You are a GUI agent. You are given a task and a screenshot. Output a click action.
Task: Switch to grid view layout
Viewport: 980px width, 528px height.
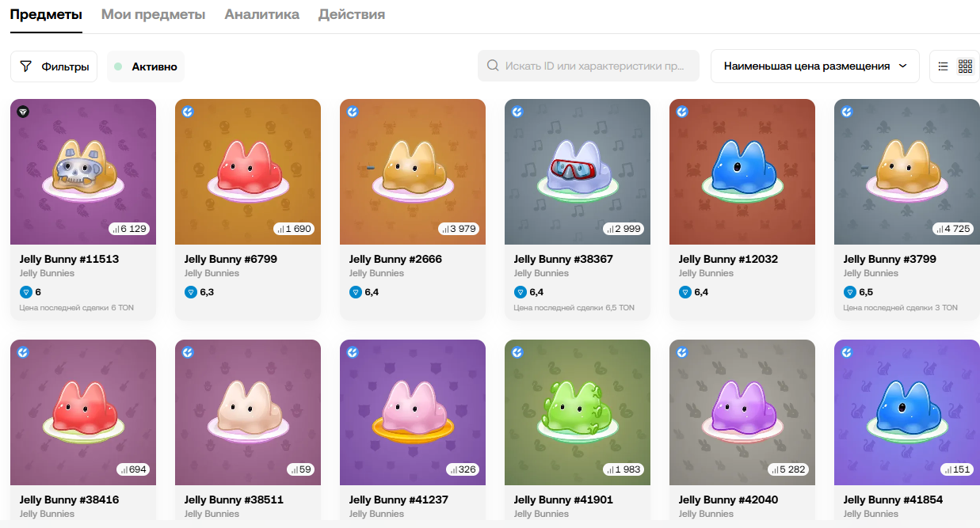coord(966,66)
